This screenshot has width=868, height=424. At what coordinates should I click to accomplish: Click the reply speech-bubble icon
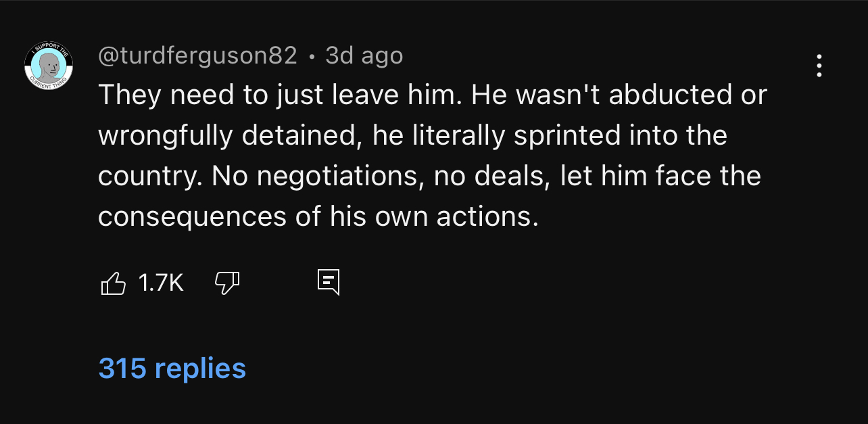click(x=329, y=282)
